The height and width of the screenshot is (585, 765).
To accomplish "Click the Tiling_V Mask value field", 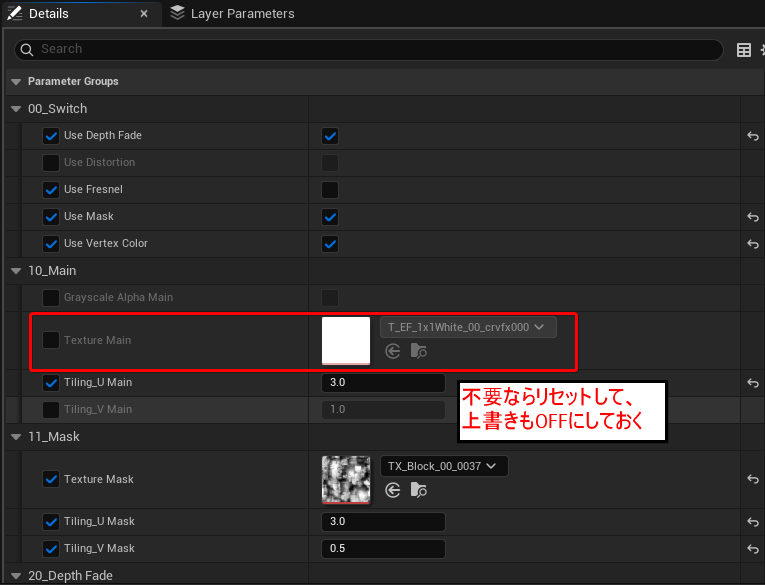I will click(x=383, y=549).
